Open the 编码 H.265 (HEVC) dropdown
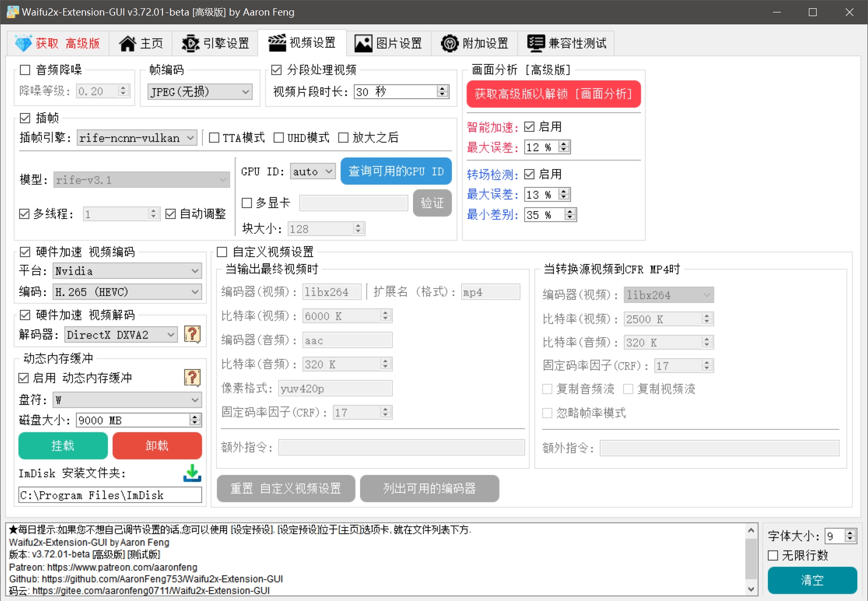This screenshot has width=868, height=601. (128, 291)
